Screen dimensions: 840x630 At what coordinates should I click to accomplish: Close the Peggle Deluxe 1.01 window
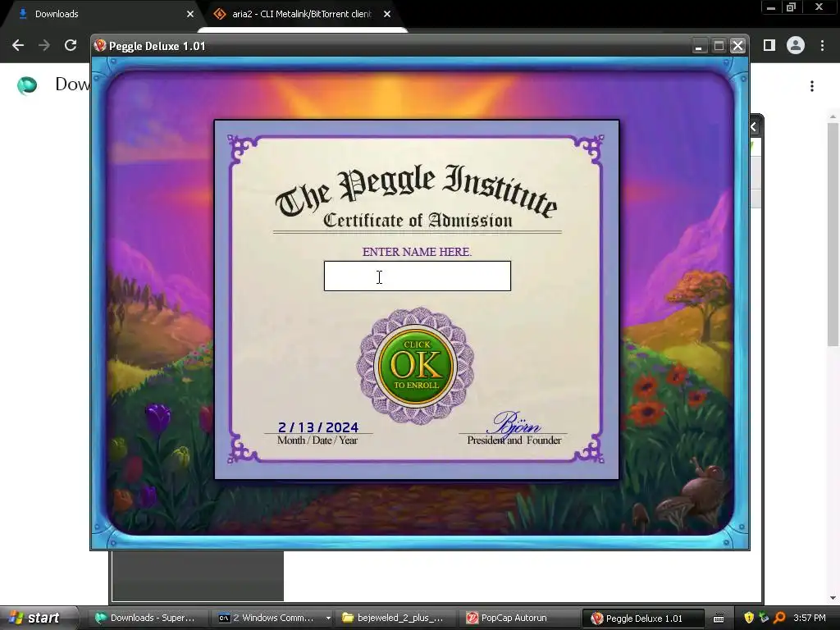click(737, 46)
